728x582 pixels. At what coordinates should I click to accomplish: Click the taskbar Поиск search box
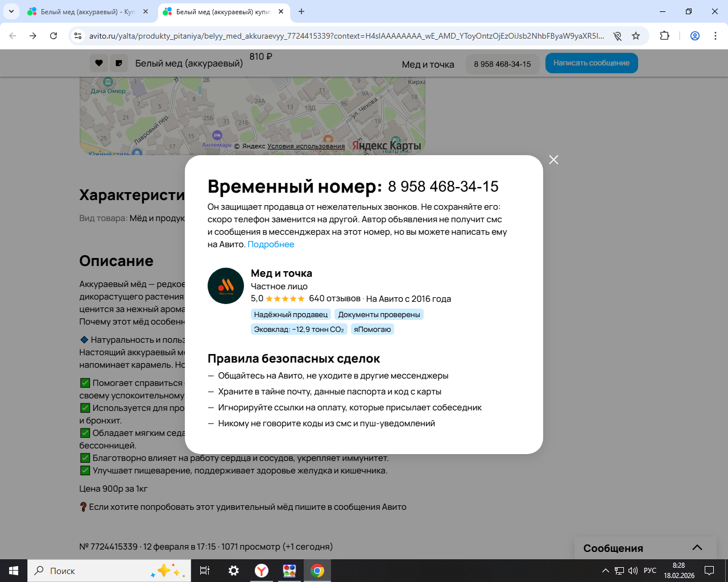(x=109, y=571)
